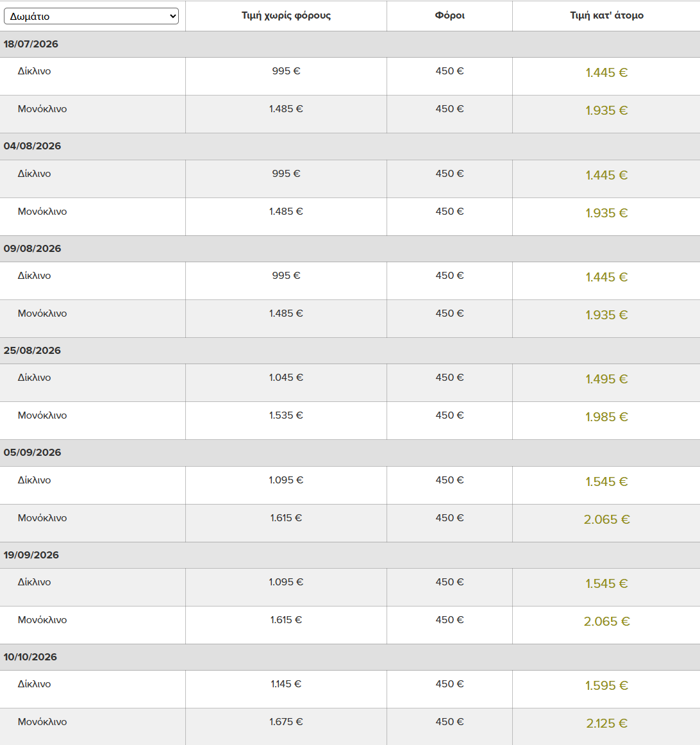Click the Φόροι column header
The image size is (700, 745).
pyautogui.click(x=449, y=15)
